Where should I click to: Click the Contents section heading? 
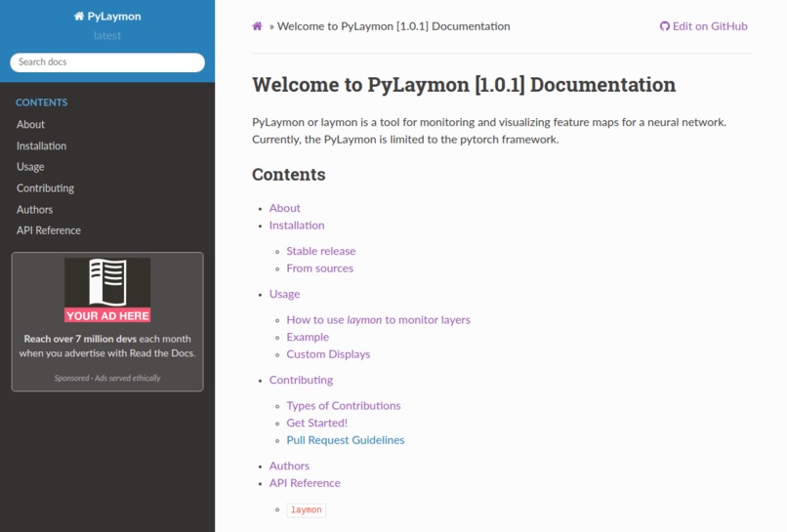tap(289, 175)
